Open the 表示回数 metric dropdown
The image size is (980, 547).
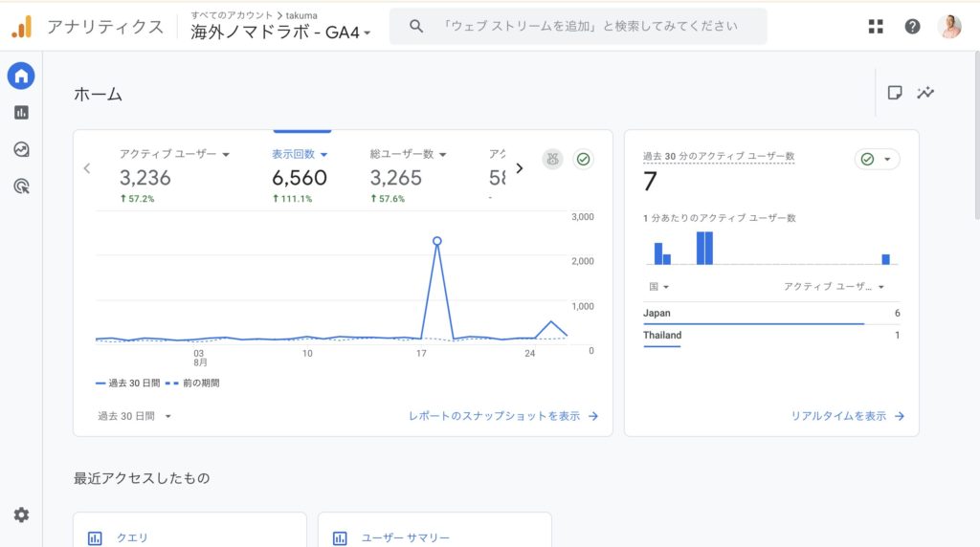click(x=300, y=154)
